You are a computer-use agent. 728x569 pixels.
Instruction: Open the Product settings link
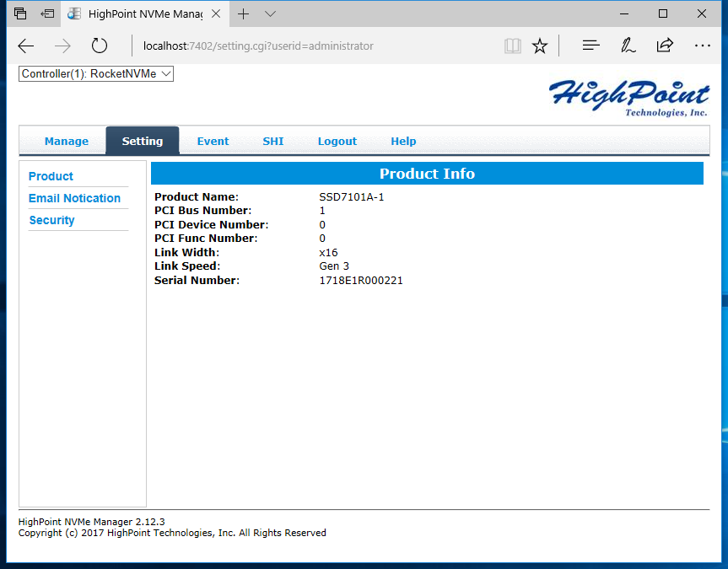[x=51, y=176]
